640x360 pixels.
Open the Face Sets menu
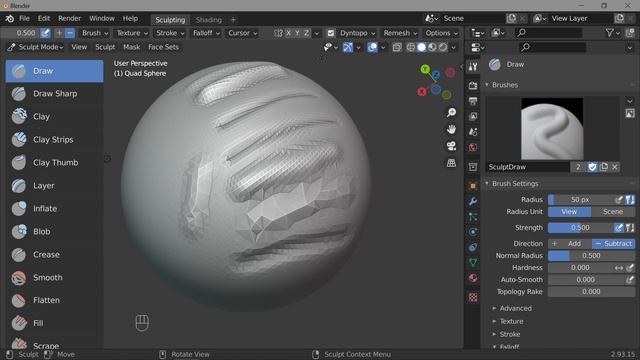tap(163, 47)
